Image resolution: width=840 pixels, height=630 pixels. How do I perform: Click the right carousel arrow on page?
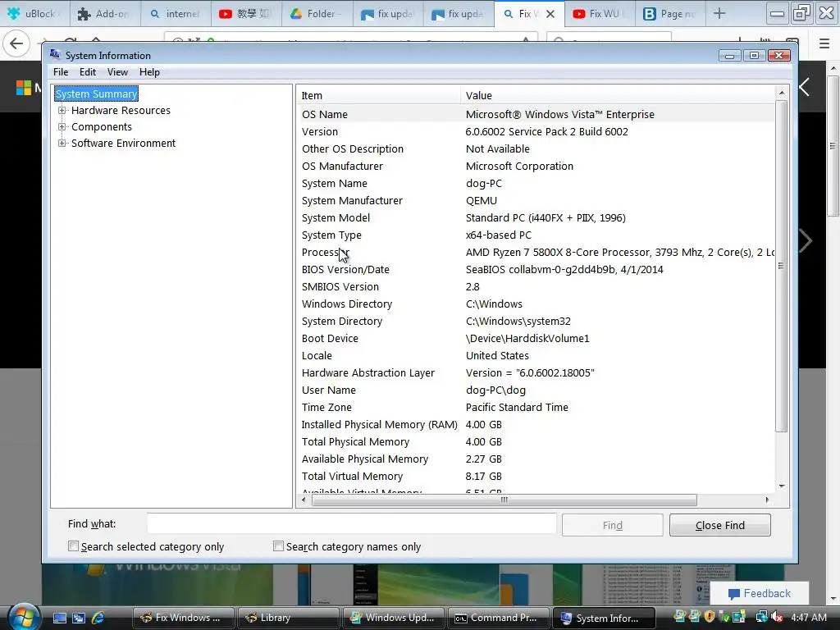806,240
